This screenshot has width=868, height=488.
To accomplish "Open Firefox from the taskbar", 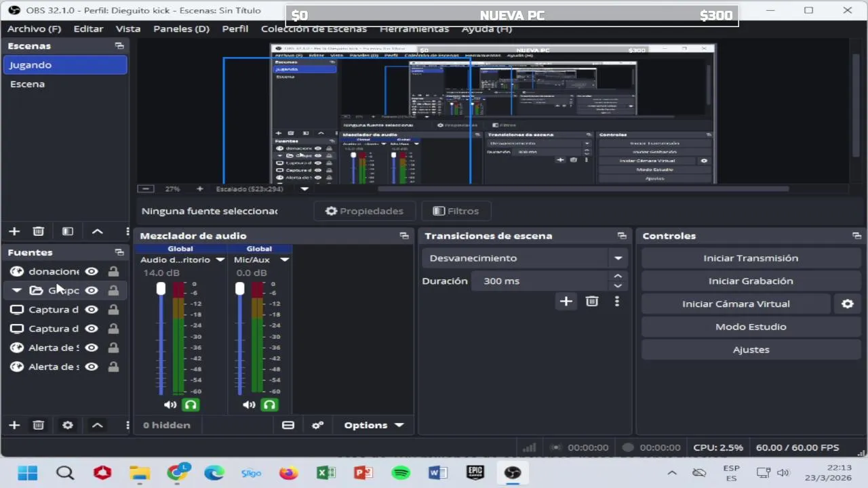I will pyautogui.click(x=289, y=472).
